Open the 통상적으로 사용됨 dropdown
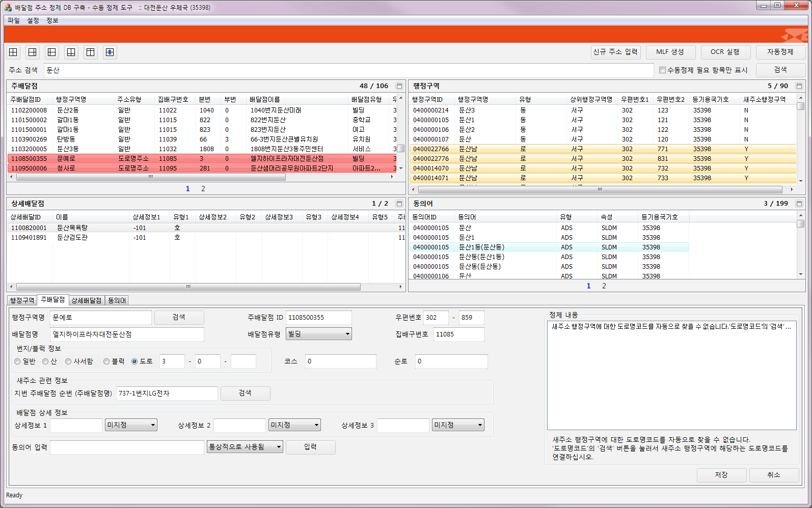The image size is (812, 508). [245, 447]
